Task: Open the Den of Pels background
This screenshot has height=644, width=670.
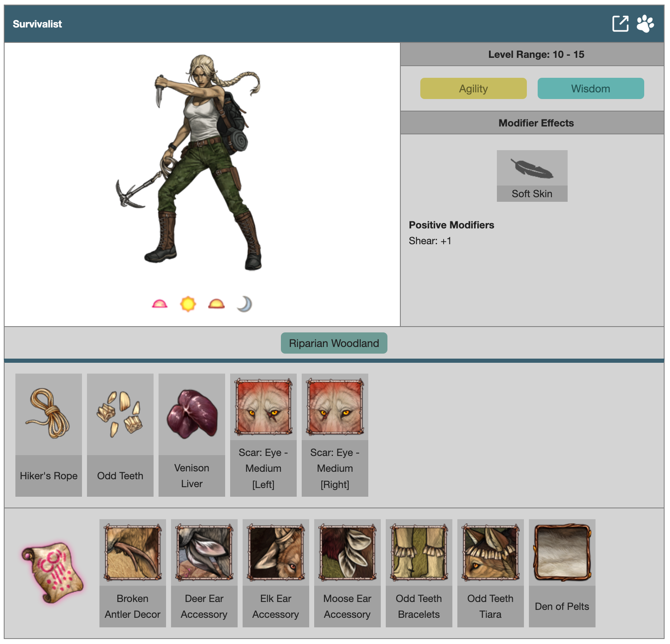Action: click(x=562, y=573)
